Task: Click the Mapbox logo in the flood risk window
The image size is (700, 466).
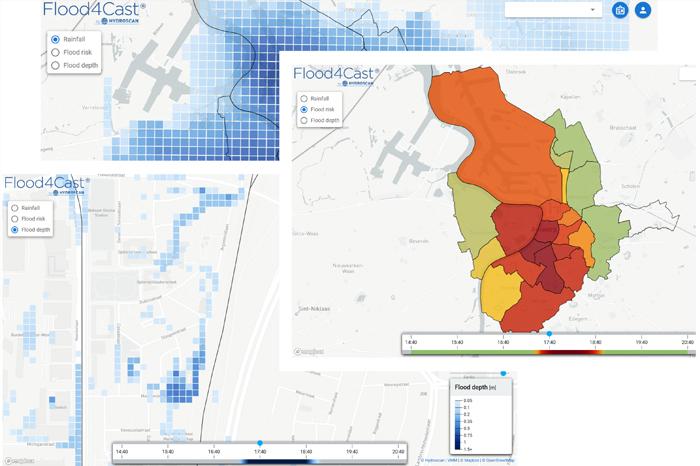Action: [x=309, y=352]
